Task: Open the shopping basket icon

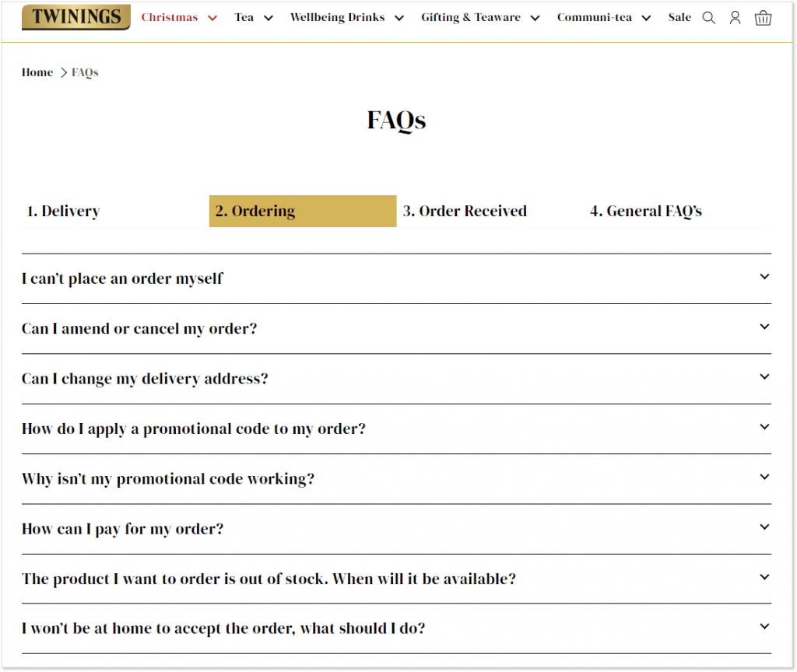Action: [763, 17]
